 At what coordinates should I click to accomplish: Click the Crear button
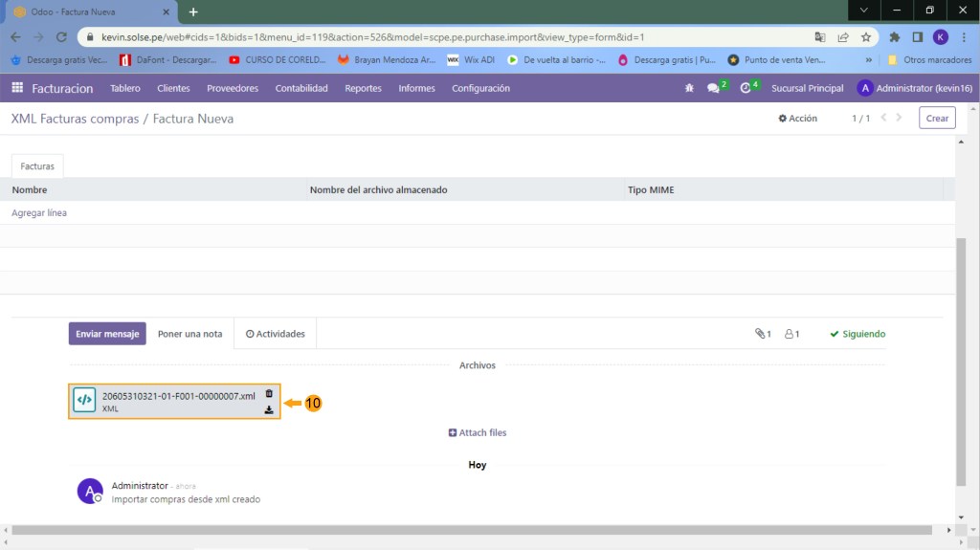click(x=937, y=119)
